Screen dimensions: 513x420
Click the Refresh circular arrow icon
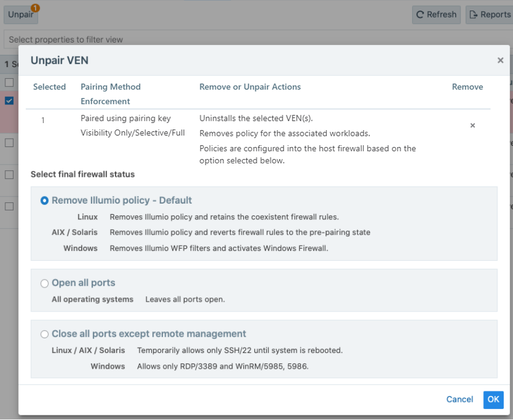tap(420, 15)
